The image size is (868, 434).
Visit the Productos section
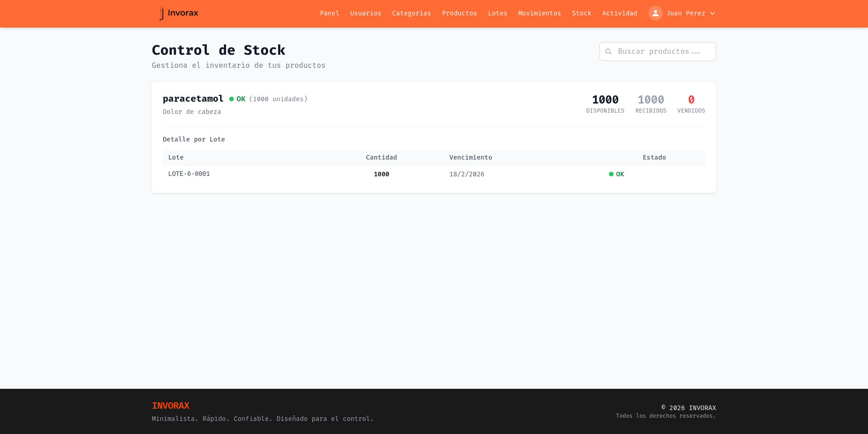pos(459,13)
